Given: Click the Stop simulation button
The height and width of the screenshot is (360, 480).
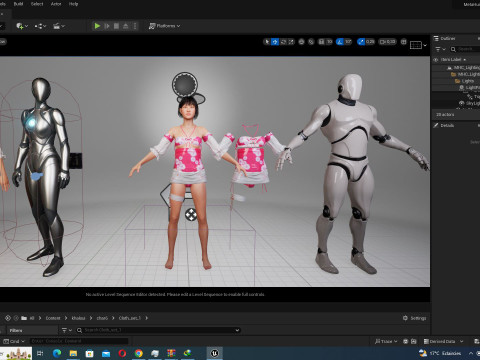Looking at the screenshot, I should [116, 26].
